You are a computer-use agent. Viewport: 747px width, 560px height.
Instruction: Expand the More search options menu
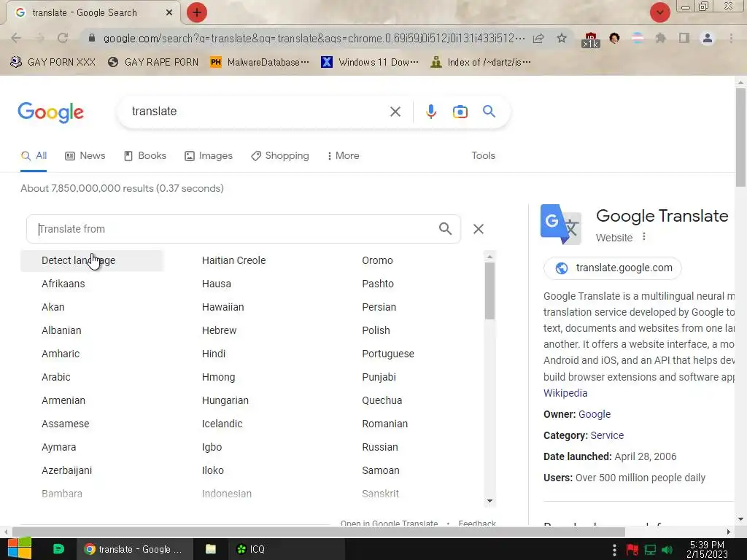coord(343,156)
